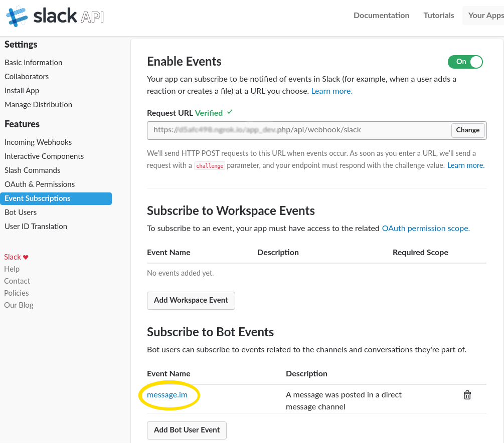Click the Slack API logo

tap(55, 16)
